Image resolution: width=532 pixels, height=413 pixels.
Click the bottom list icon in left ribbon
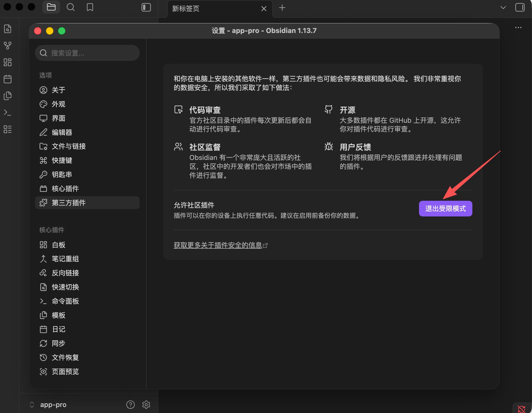[x=8, y=129]
